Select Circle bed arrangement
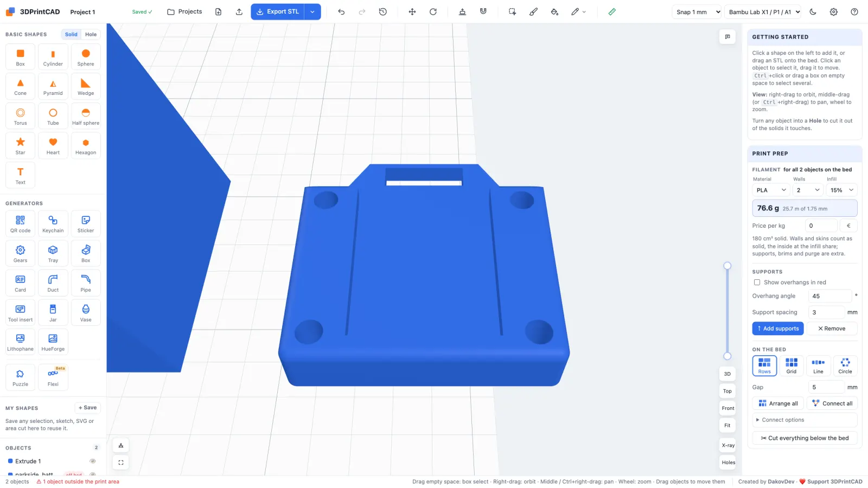Image resolution: width=868 pixels, height=488 pixels. click(845, 365)
